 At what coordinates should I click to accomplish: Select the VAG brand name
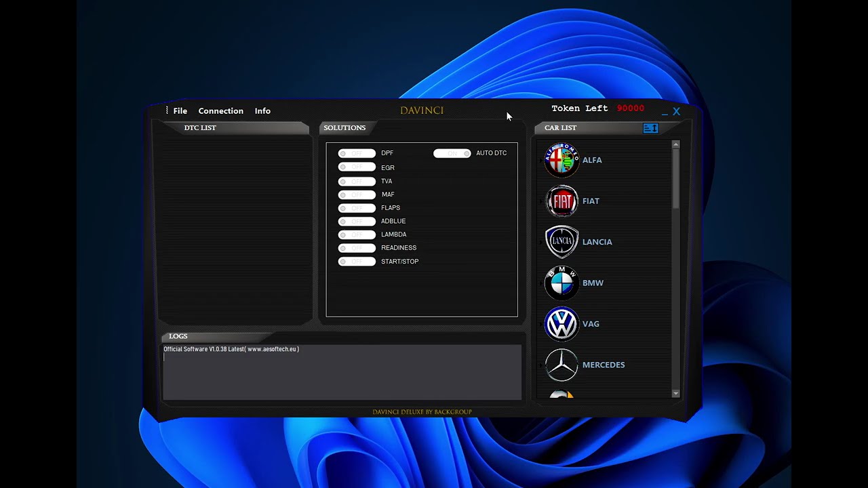pos(591,324)
